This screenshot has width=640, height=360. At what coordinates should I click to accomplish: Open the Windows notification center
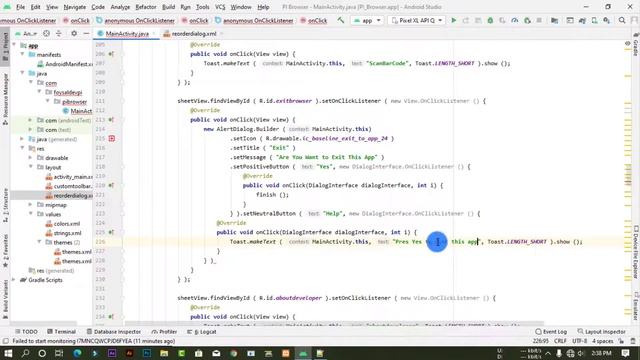tap(625, 353)
